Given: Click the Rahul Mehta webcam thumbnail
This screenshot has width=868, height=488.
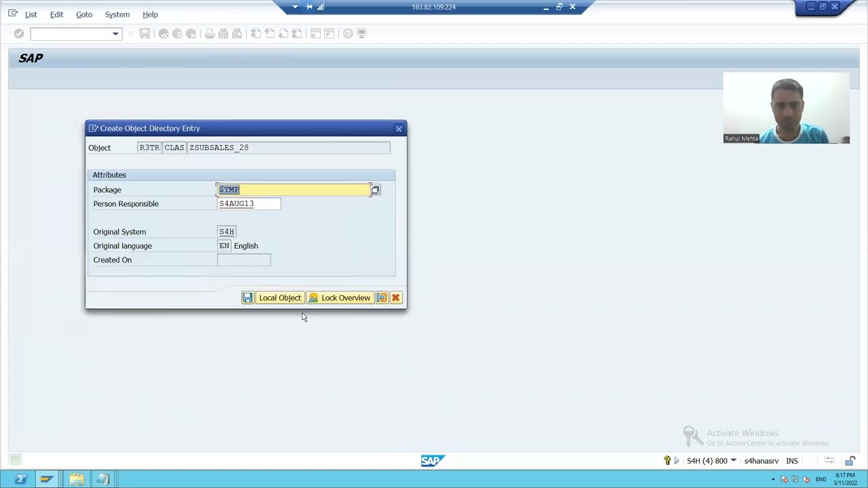Looking at the screenshot, I should point(786,108).
